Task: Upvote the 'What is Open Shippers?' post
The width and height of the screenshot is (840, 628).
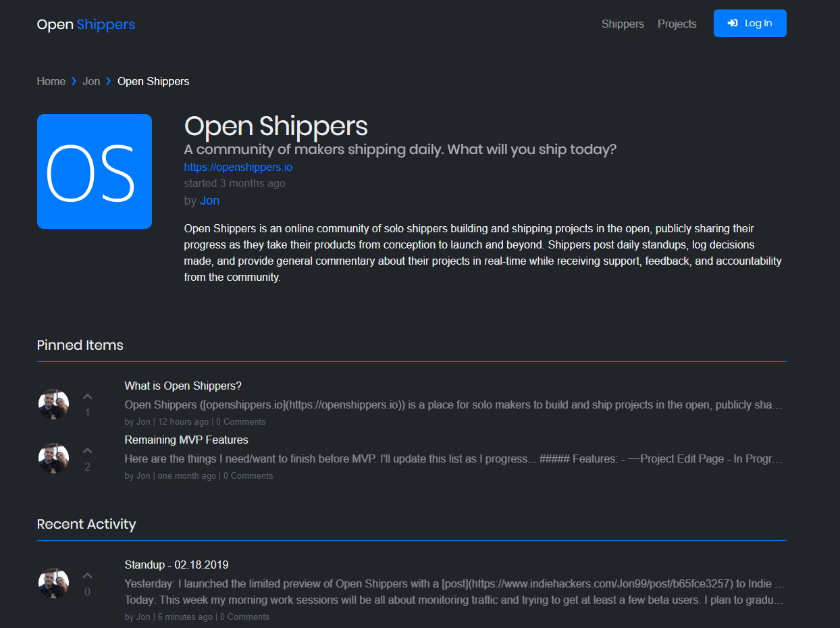Action: click(87, 396)
